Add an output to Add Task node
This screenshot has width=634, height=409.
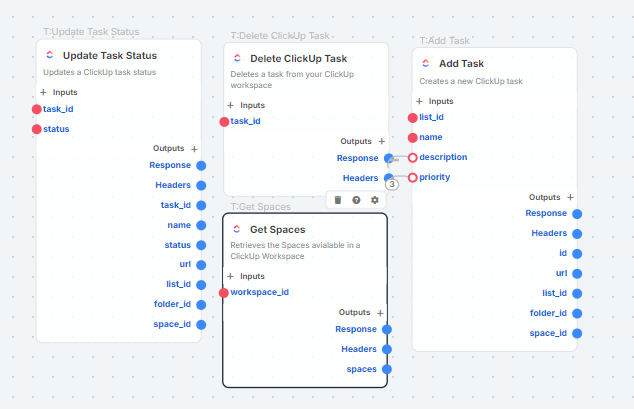(570, 197)
